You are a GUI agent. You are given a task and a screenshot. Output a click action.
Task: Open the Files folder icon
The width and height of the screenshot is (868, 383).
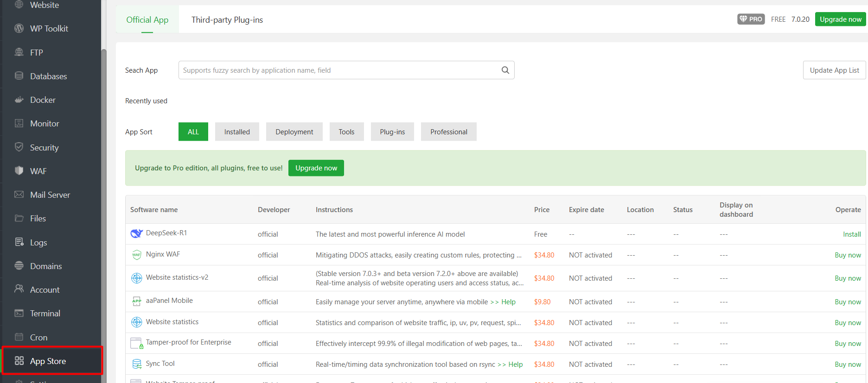(19, 218)
